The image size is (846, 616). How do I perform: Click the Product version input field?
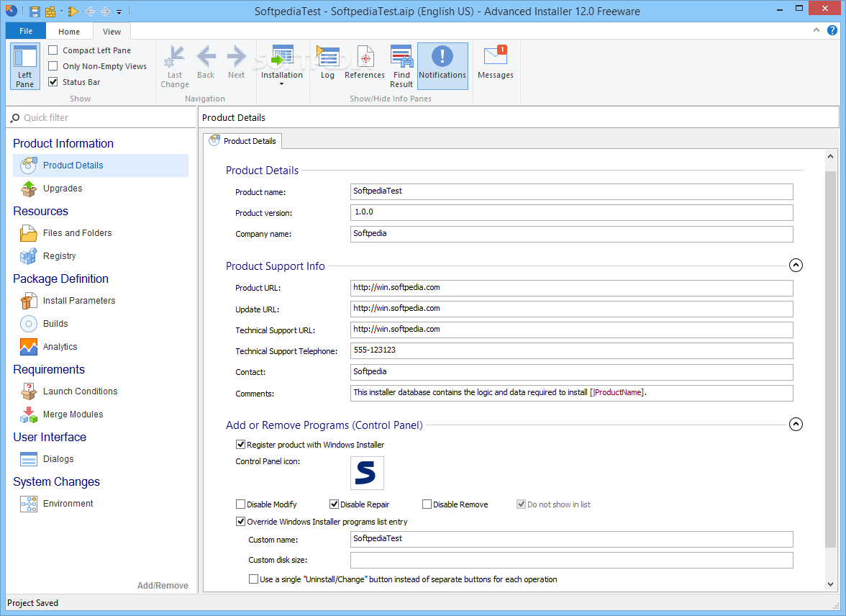coord(571,213)
